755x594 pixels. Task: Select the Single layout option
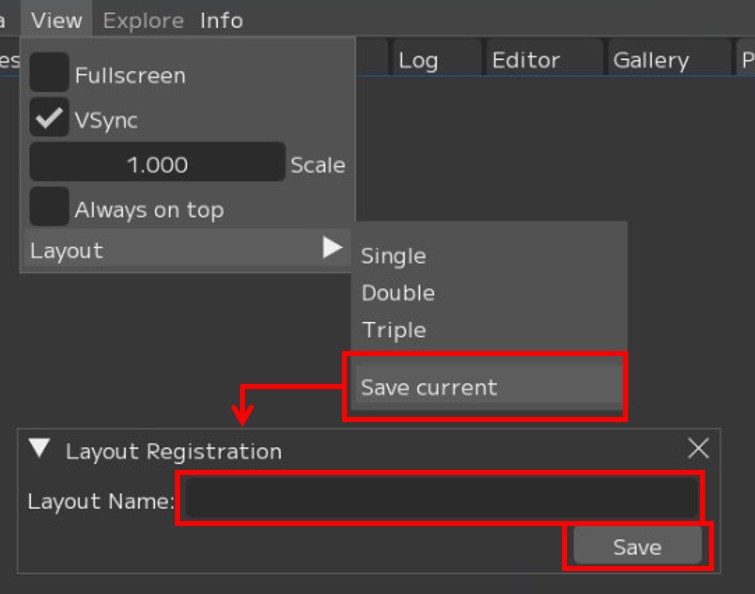point(393,256)
